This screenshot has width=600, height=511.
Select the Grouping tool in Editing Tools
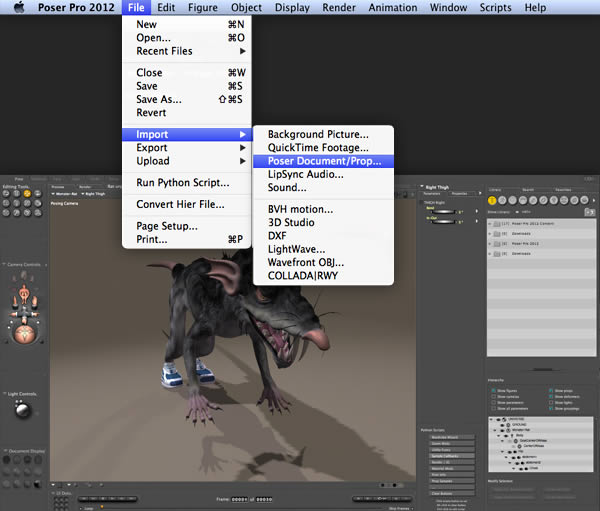[x=6, y=213]
